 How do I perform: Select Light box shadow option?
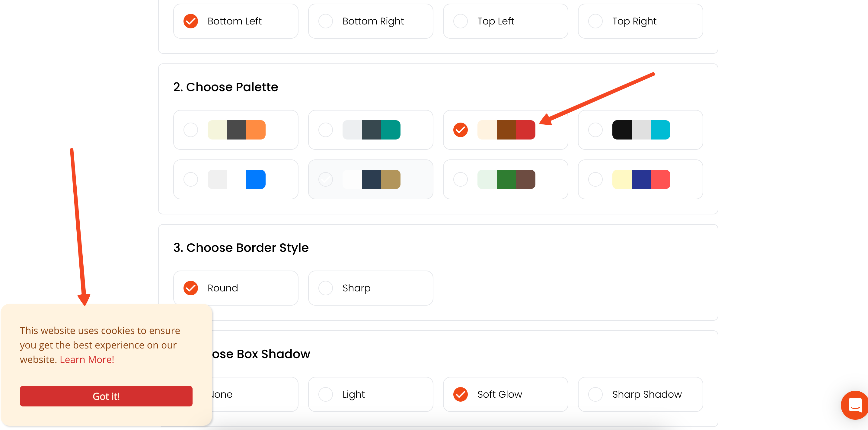370,394
